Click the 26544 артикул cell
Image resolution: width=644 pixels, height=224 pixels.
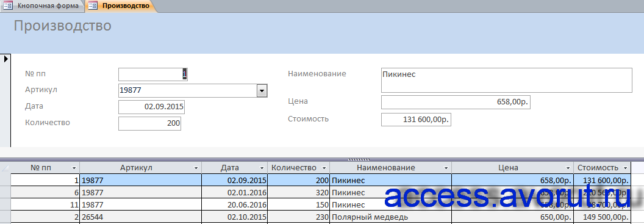click(140, 217)
